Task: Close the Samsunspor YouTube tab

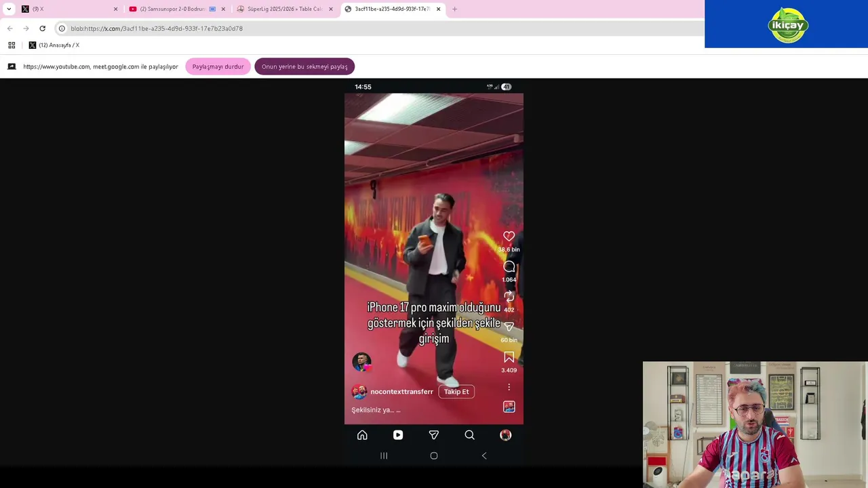Action: 223,9
